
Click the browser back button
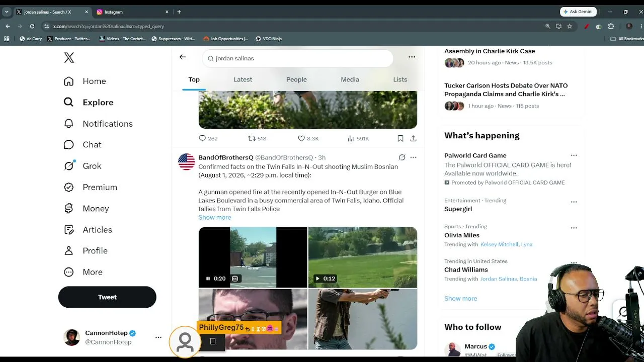point(8,26)
